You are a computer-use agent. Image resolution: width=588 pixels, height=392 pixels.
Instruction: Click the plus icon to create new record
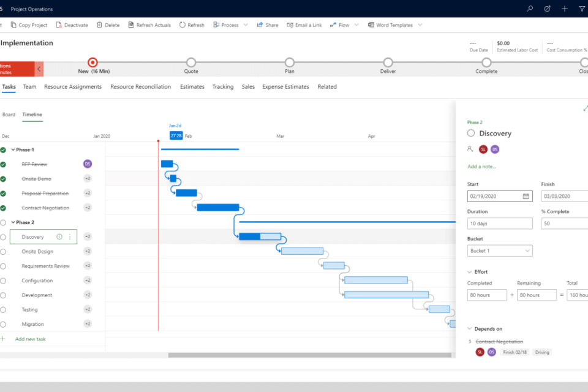tap(564, 9)
